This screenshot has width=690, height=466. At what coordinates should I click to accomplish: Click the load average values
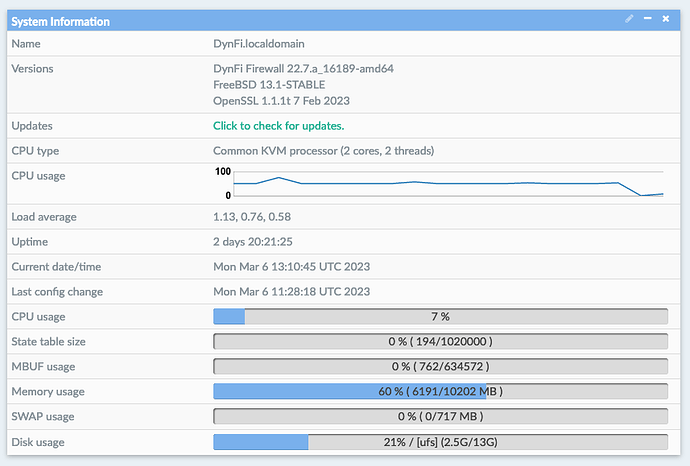click(x=252, y=216)
